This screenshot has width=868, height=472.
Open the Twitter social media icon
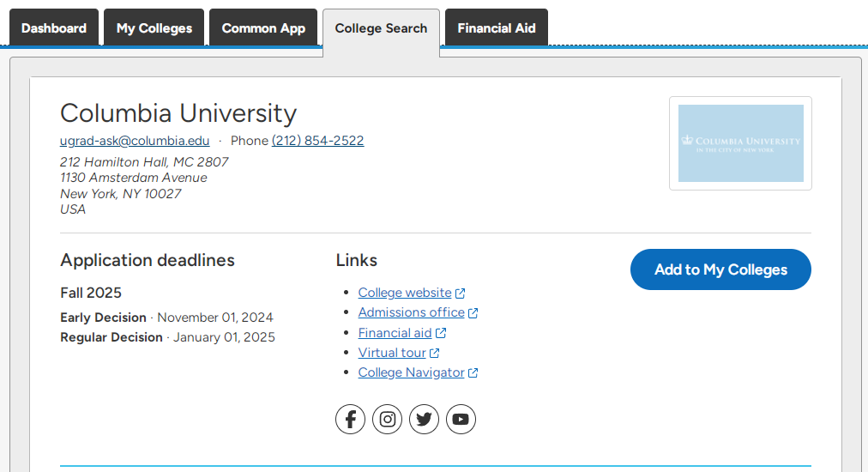click(424, 420)
